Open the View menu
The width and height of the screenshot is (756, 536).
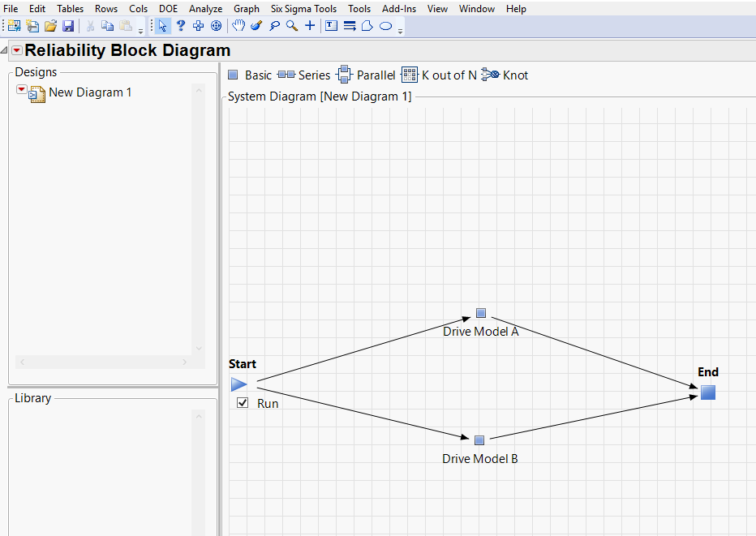click(x=437, y=9)
